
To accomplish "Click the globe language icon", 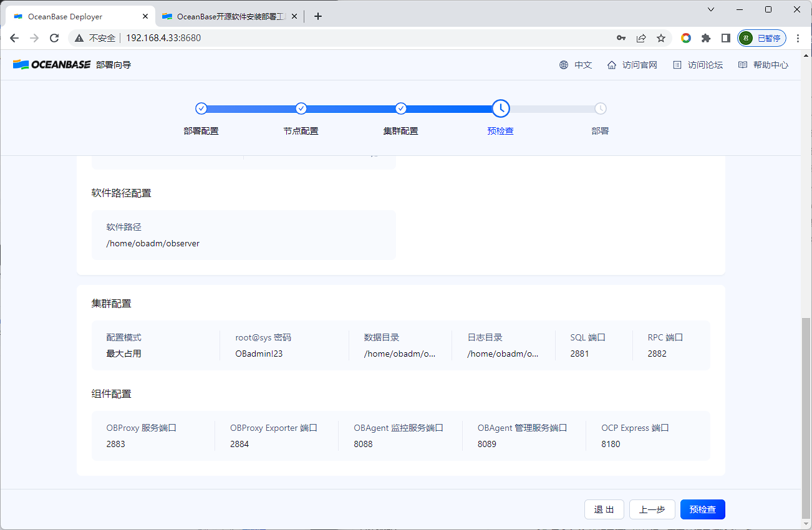I will click(x=564, y=65).
